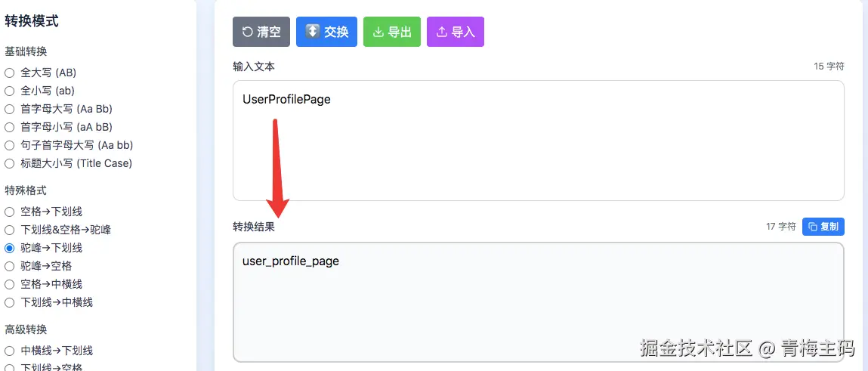Select the 全大写 (AB) radio option
This screenshot has height=371, width=868.
tap(9, 73)
